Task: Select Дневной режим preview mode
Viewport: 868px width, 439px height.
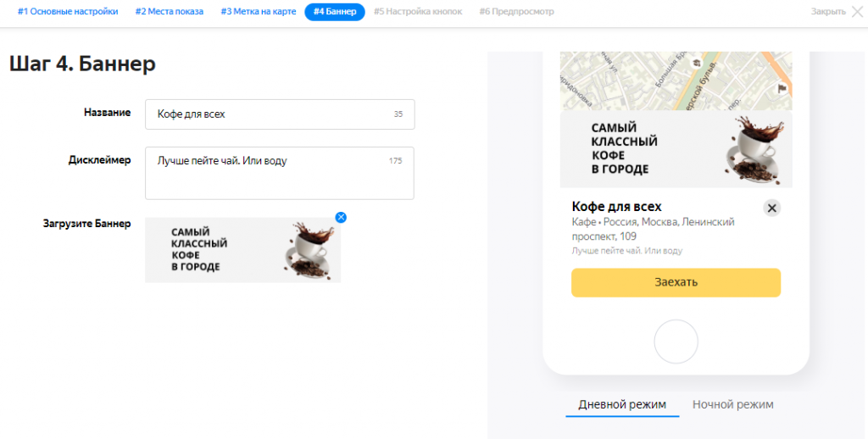Action: coord(622,404)
